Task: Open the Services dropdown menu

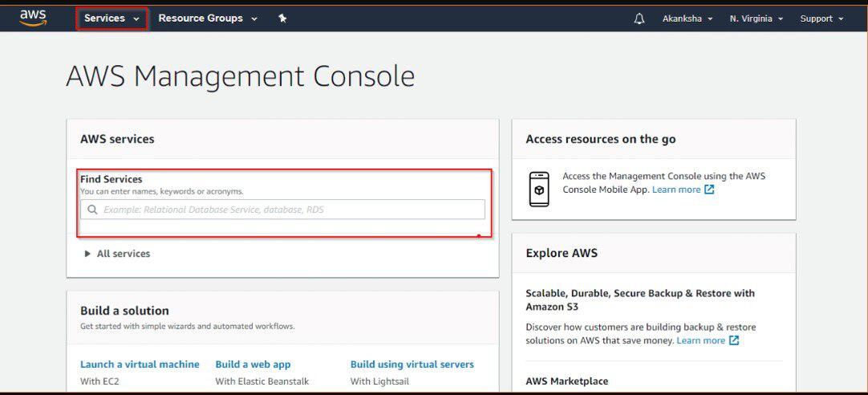Action: click(x=112, y=18)
